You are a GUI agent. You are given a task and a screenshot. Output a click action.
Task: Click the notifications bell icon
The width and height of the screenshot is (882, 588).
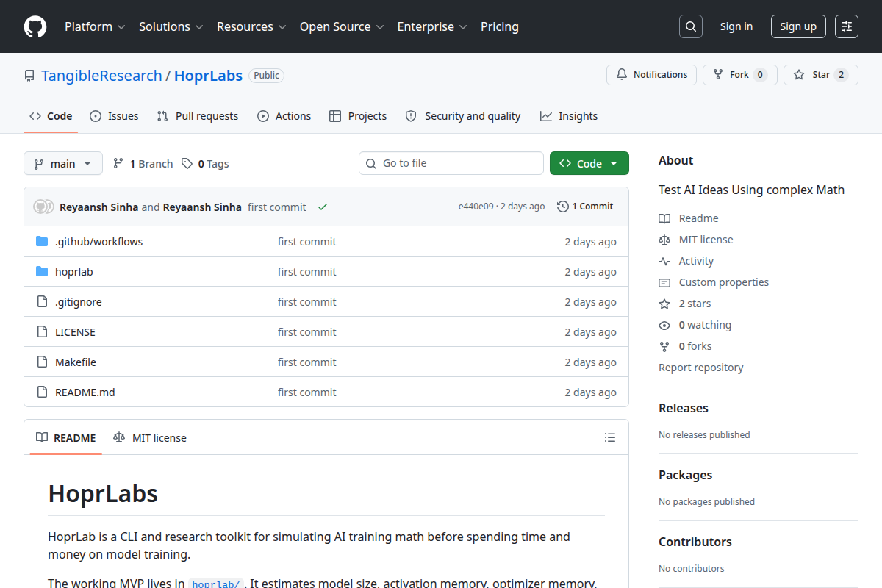pyautogui.click(x=622, y=75)
